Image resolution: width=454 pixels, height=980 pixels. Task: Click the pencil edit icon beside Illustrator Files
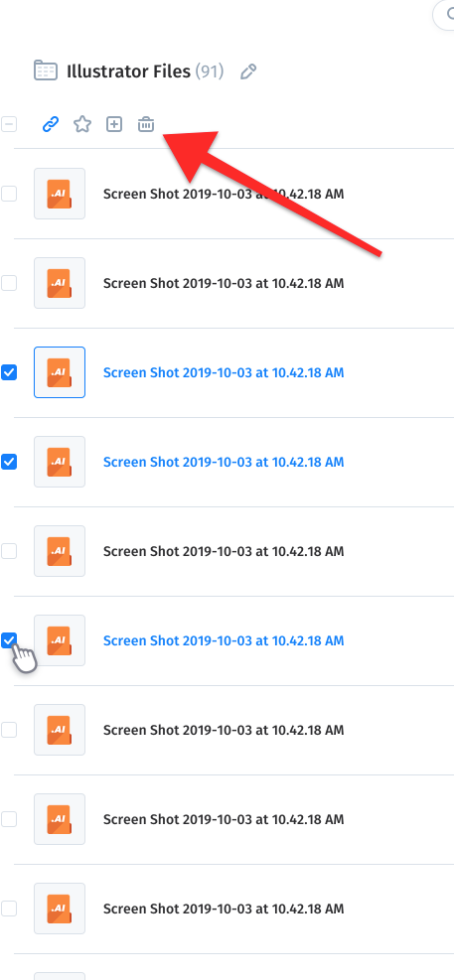248,71
